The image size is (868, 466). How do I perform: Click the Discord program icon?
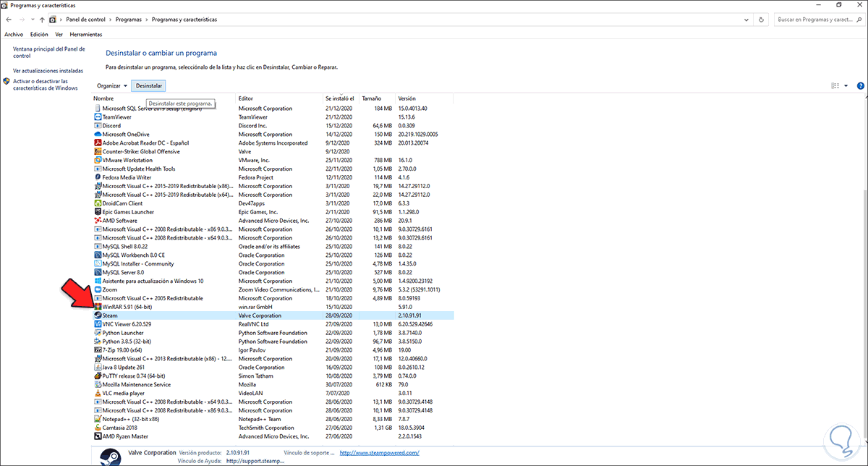click(x=98, y=126)
